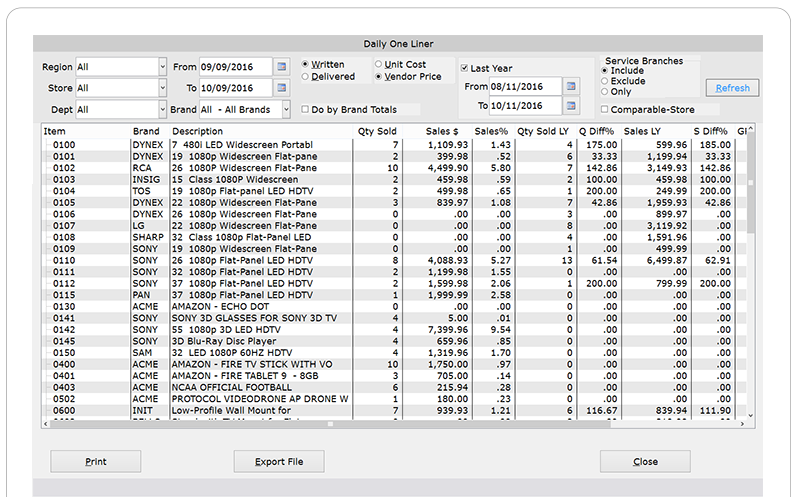Viewport: 800px width, 497px height.
Task: Click description NCAA OFFICIAL FOOTBALL
Action: (x=232, y=387)
